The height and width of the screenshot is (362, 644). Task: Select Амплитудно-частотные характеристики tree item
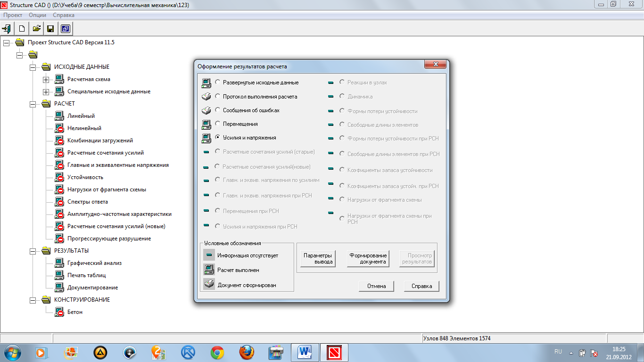119,214
